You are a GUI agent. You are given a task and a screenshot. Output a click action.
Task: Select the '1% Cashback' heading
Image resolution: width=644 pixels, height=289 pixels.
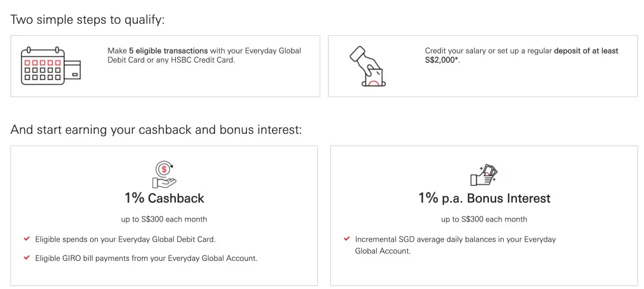point(165,198)
